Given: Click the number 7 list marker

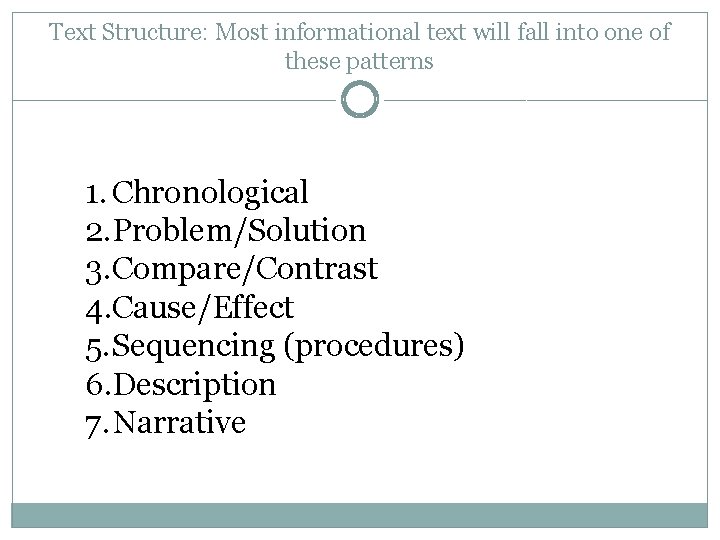Looking at the screenshot, I should [x=97, y=426].
